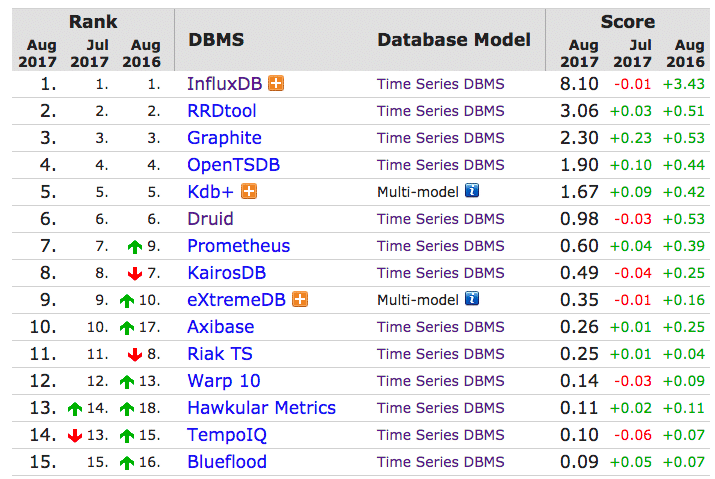Open the InfluxDB link
The image size is (715, 479).
tap(224, 83)
